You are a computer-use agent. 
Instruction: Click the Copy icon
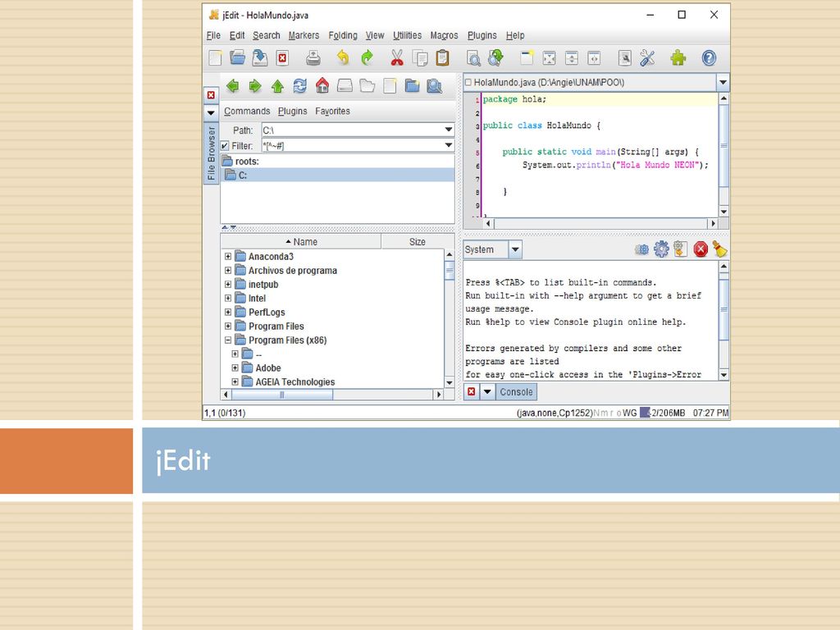(420, 58)
